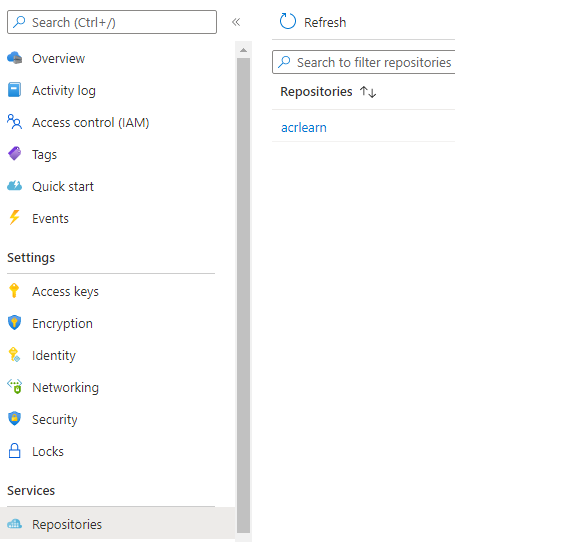Click the Access control (IAM) people icon

coord(15,122)
